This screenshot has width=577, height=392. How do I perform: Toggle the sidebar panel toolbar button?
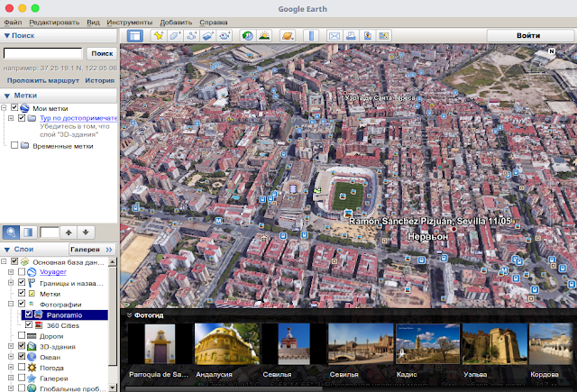tap(135, 36)
